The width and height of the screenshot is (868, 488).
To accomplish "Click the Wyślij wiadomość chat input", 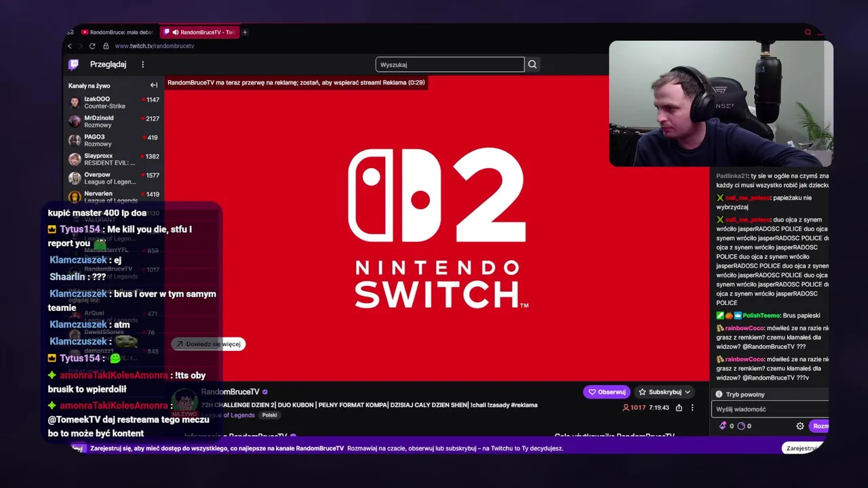I will [770, 409].
